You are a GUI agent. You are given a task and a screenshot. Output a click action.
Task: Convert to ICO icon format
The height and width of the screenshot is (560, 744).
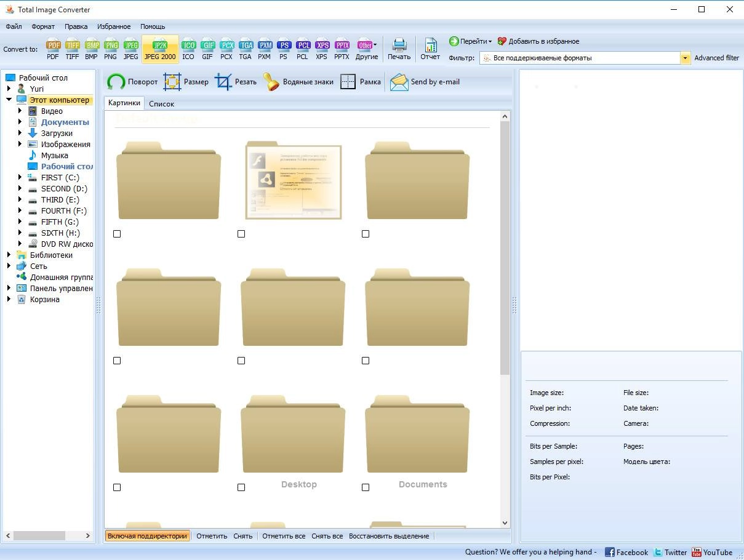coord(188,49)
